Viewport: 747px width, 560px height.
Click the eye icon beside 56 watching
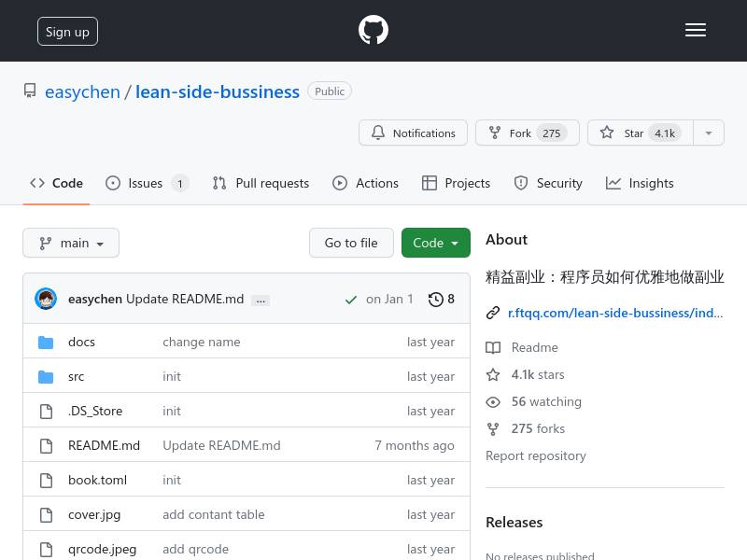pos(493,402)
